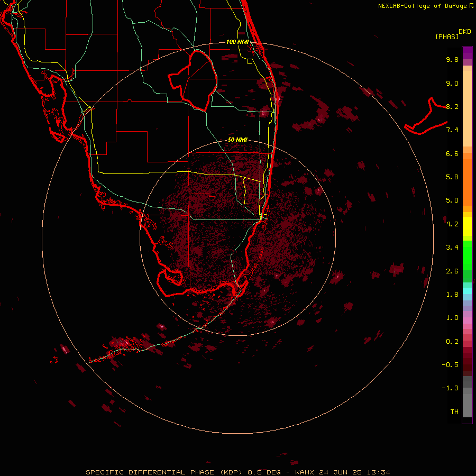Click the 4.2 scale label
Viewport: 476px width, 476px height.
pyautogui.click(x=452, y=224)
